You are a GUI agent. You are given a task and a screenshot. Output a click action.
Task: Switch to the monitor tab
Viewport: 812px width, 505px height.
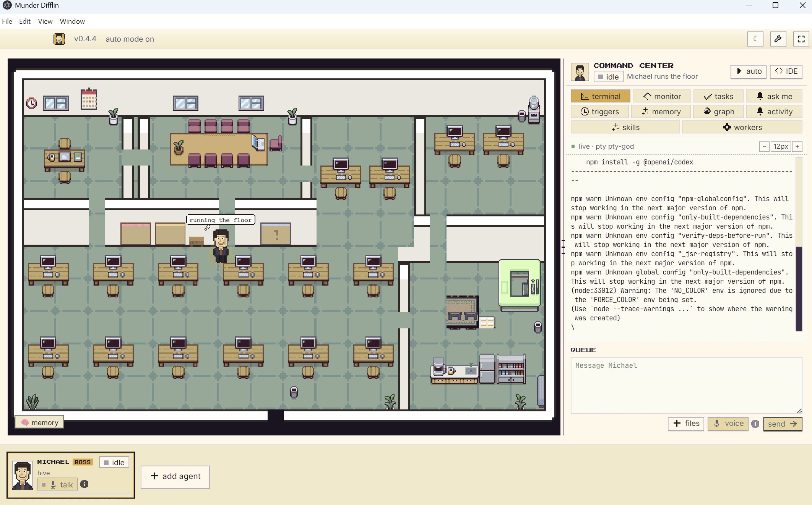click(x=662, y=96)
